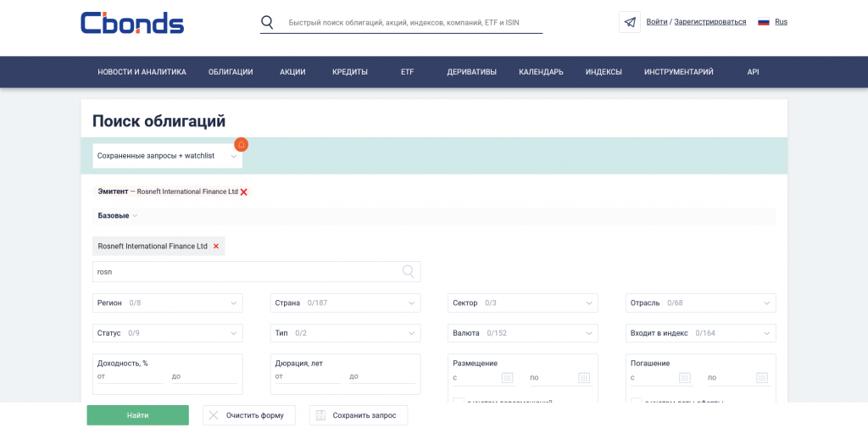The height and width of the screenshot is (428, 868).
Task: Click the floppy disk icon on Сохранить запрос
Action: [x=320, y=415]
